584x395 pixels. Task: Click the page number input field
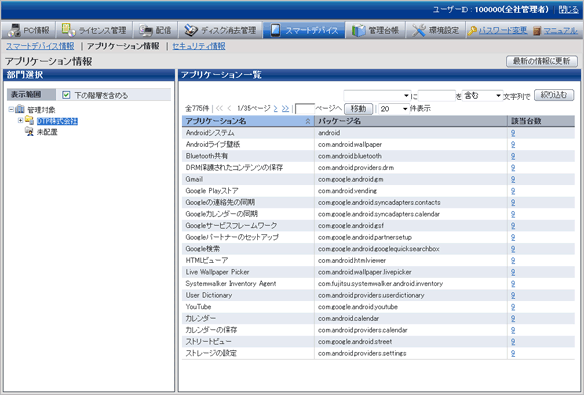pos(305,109)
